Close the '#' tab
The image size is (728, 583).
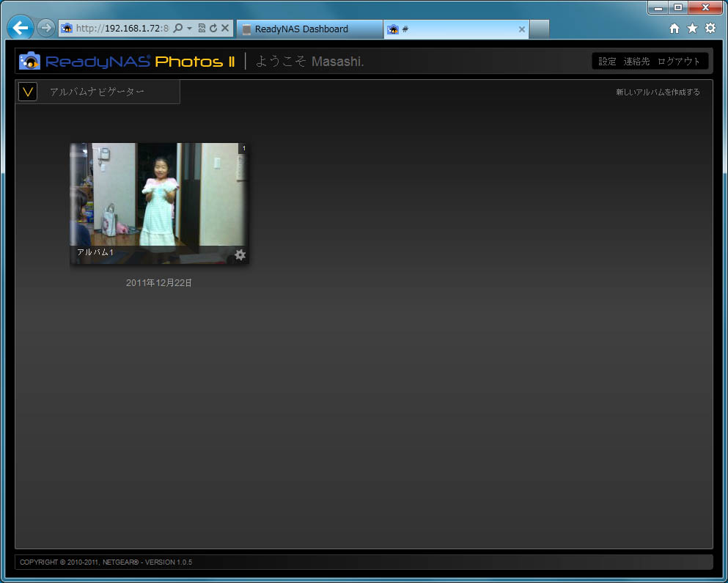[x=521, y=29]
